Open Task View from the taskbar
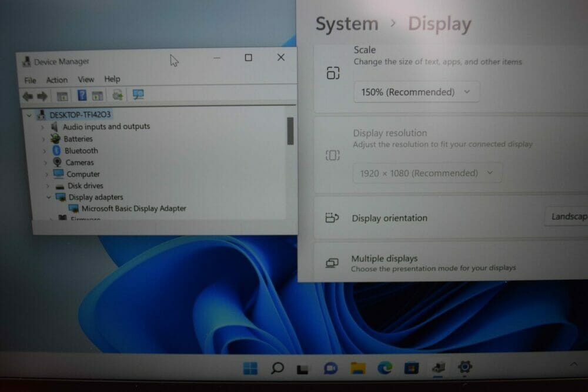The height and width of the screenshot is (392, 588). pos(303,369)
